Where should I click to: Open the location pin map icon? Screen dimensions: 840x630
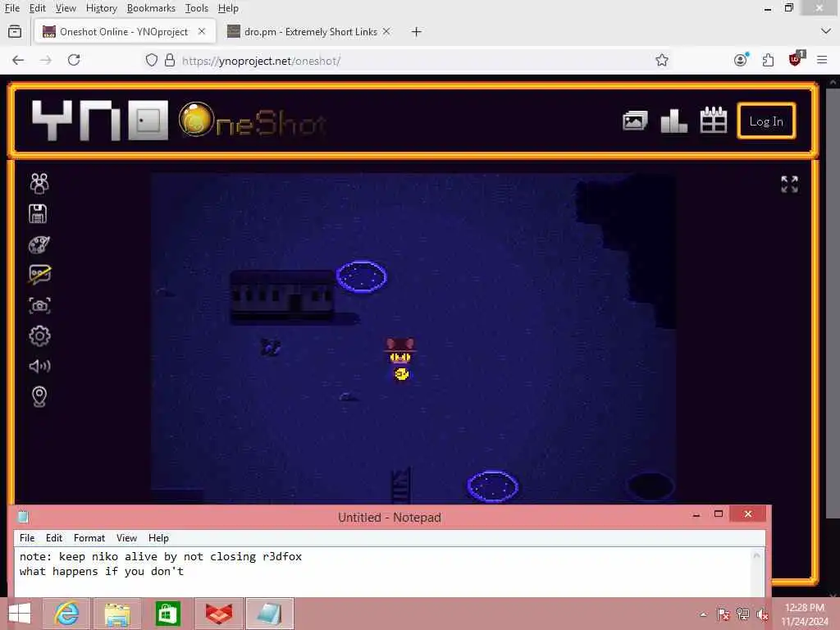[x=39, y=396]
